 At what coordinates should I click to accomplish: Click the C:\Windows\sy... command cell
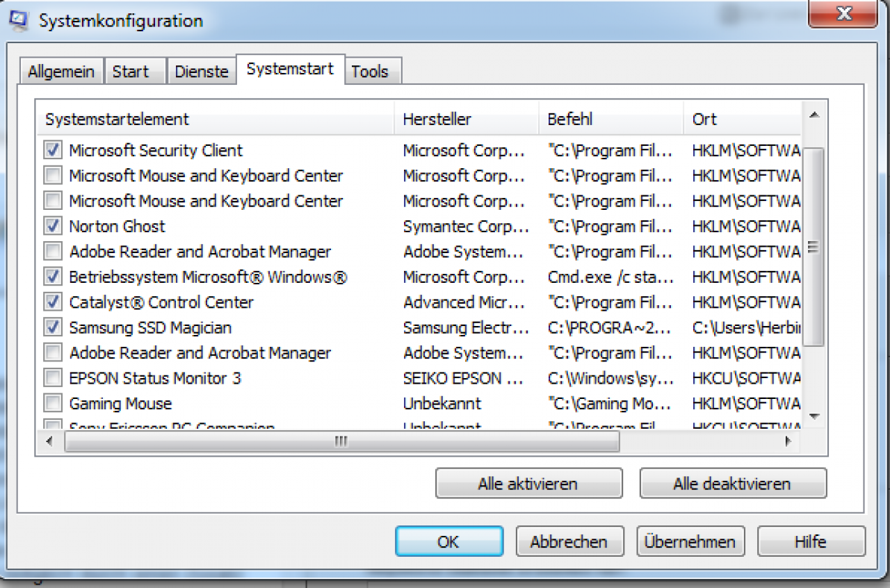pos(610,378)
